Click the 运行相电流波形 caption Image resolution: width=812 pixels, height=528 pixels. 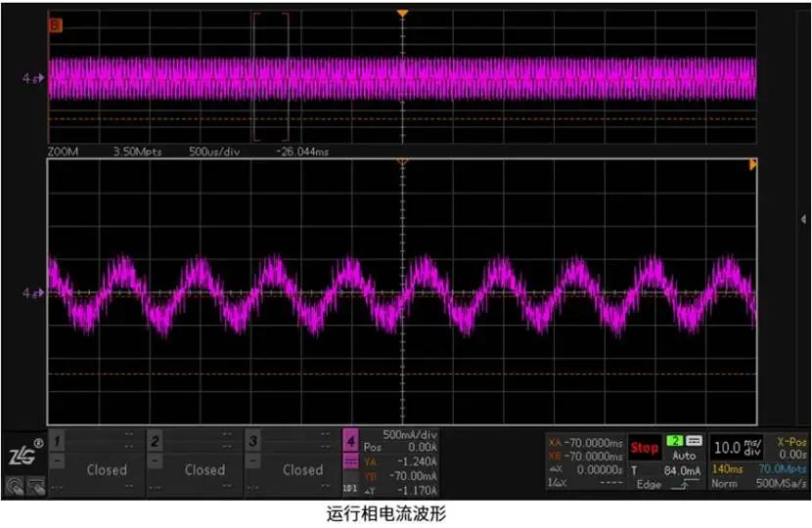386,514
